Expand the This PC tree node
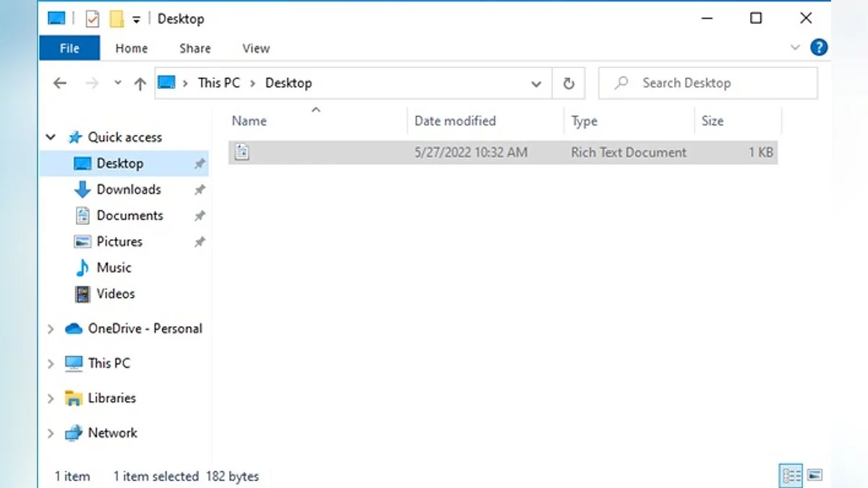Viewport: 868px width, 488px height. [51, 364]
